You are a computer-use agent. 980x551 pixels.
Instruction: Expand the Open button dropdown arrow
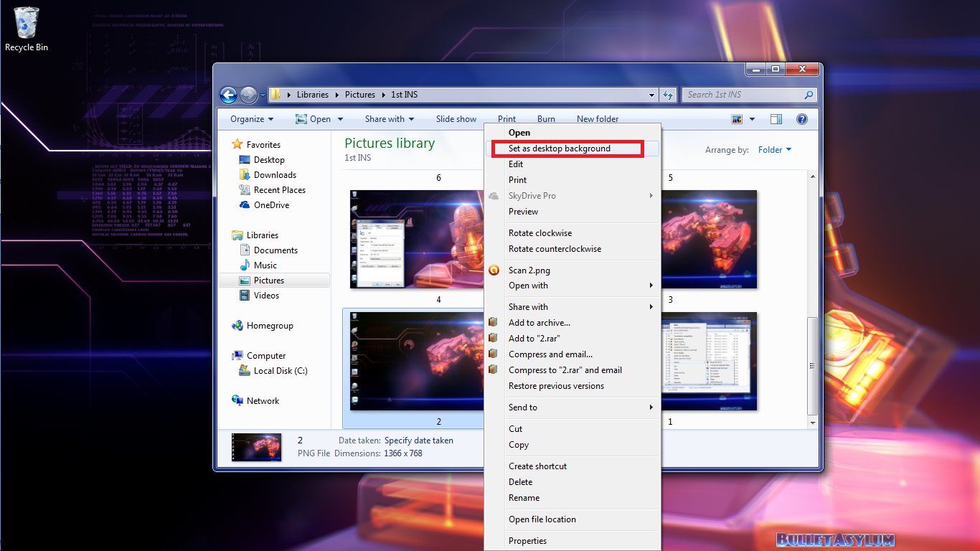tap(340, 119)
